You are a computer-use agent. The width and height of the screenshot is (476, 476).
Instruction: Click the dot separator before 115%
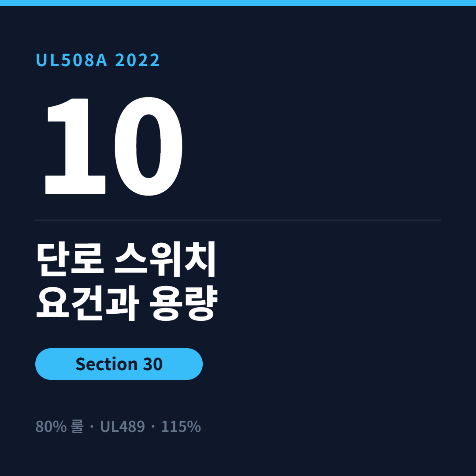pos(152,427)
